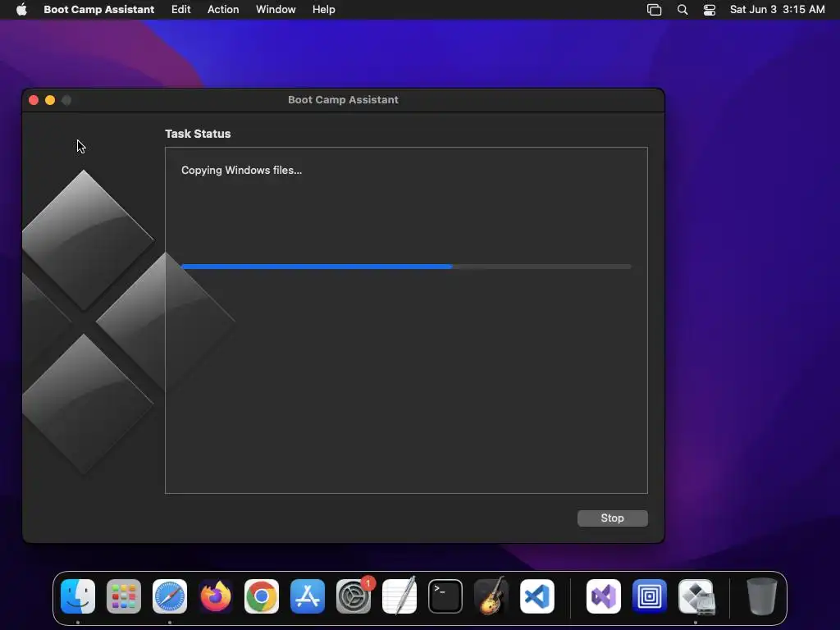This screenshot has height=630, width=840.
Task: Open Control Center in menu bar
Action: 710,10
